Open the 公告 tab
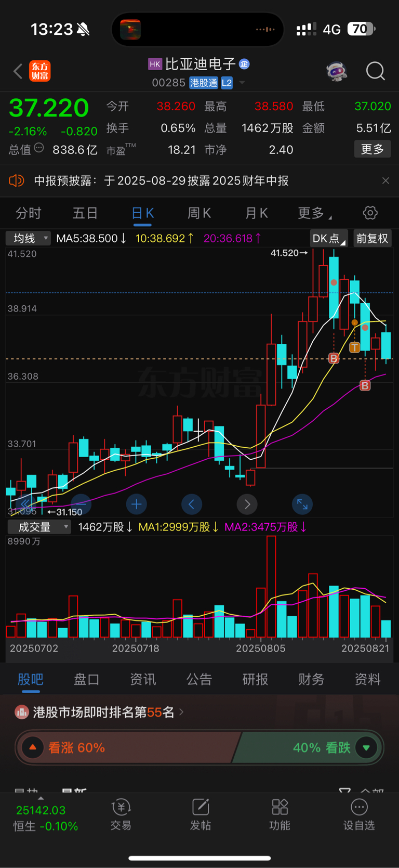Screen dimensions: 399x868 pyautogui.click(x=199, y=679)
